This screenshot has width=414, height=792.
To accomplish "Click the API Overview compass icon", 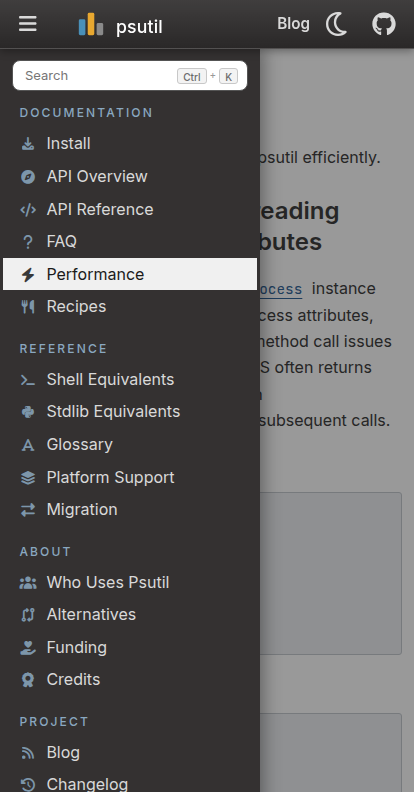I will point(28,177).
